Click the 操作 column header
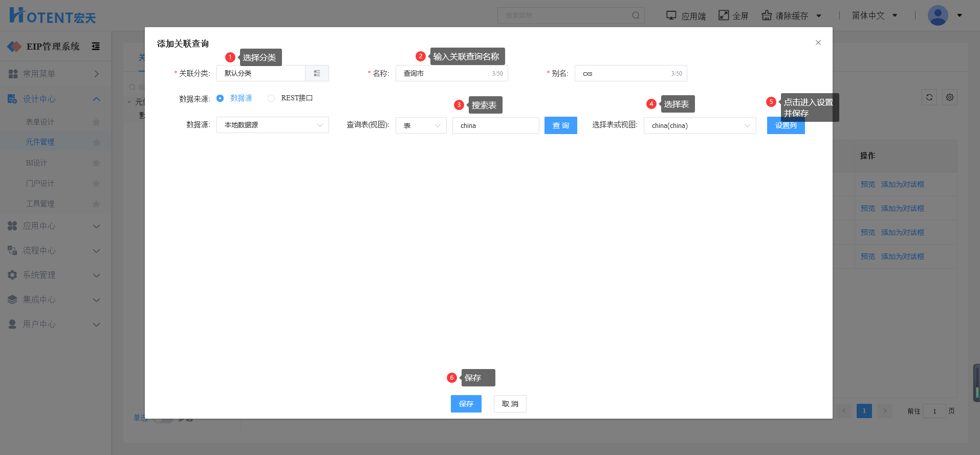Screen dimensions: 980x455 point(867,156)
